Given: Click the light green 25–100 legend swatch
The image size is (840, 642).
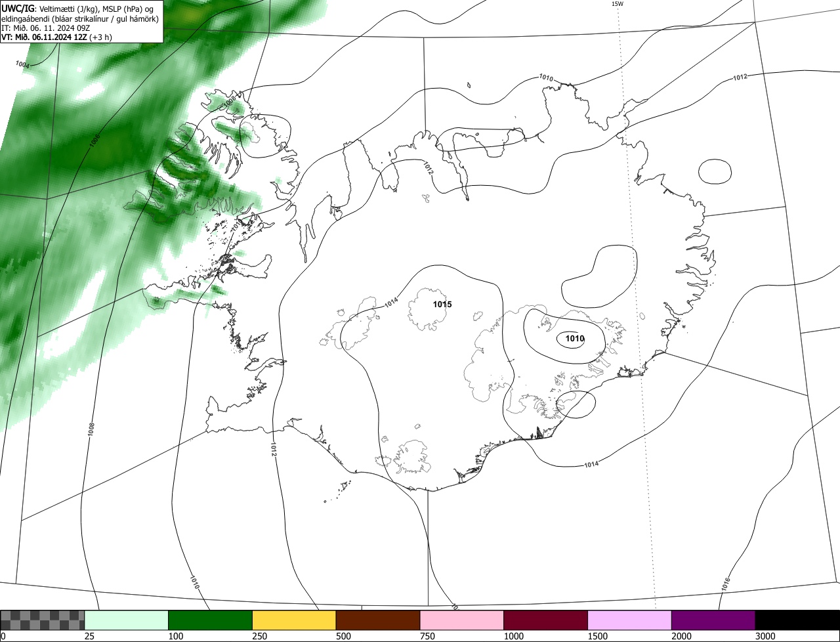Looking at the screenshot, I should [x=127, y=620].
